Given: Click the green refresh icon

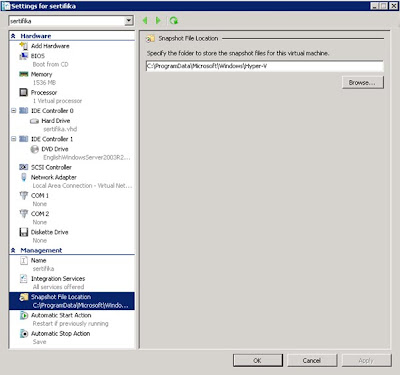Looking at the screenshot, I should [174, 21].
